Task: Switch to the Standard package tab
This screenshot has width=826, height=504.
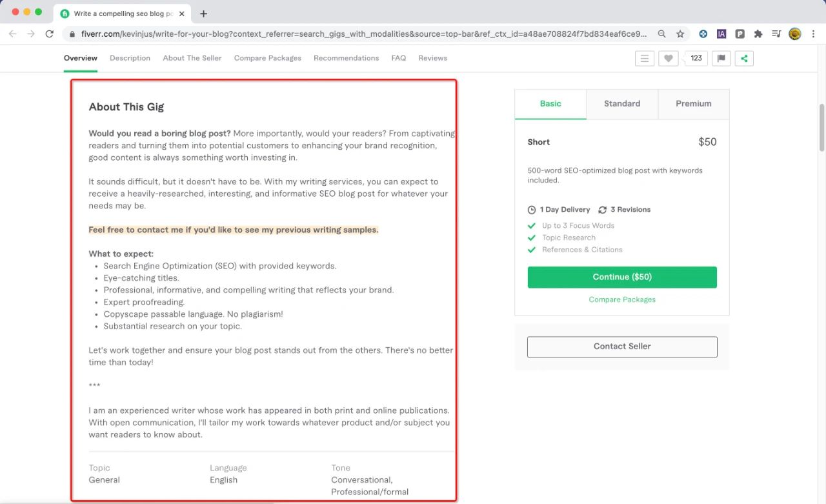Action: coord(622,103)
